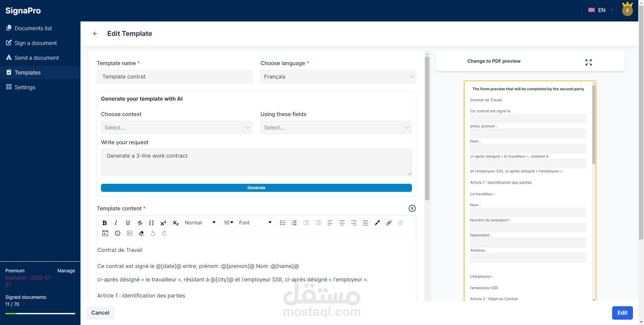
Task: Align text right
Action: (x=354, y=223)
